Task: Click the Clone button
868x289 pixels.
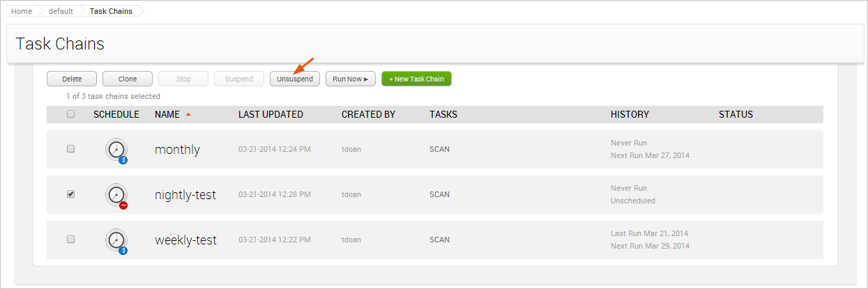Action: tap(128, 79)
